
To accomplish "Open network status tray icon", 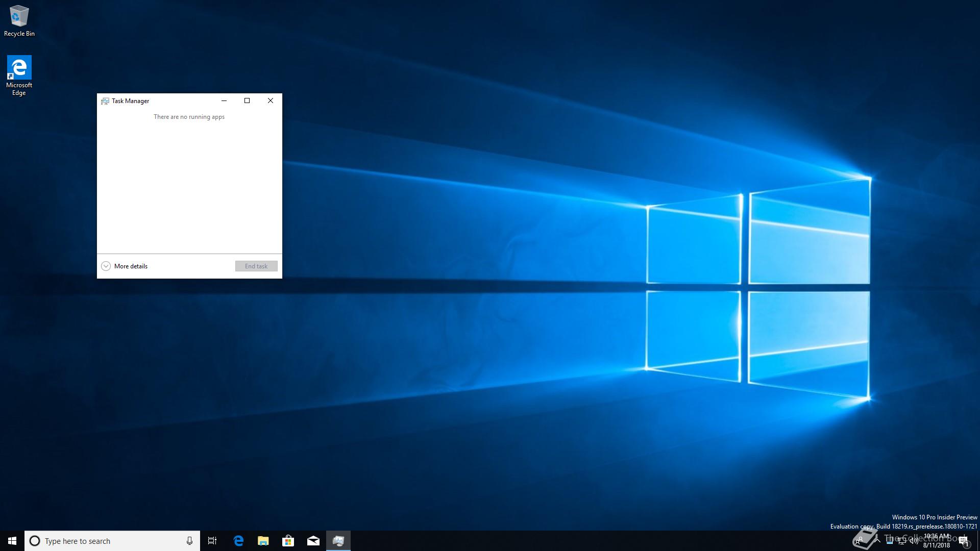I will (x=902, y=541).
